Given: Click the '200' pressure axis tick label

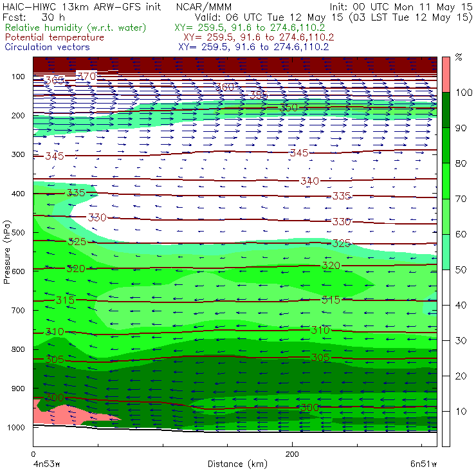Looking at the screenshot, I should coord(18,116).
